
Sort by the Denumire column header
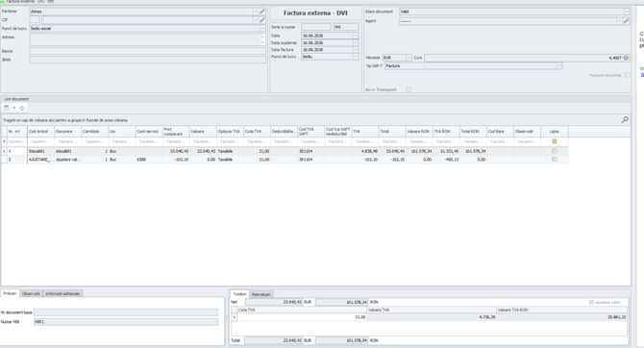68,132
